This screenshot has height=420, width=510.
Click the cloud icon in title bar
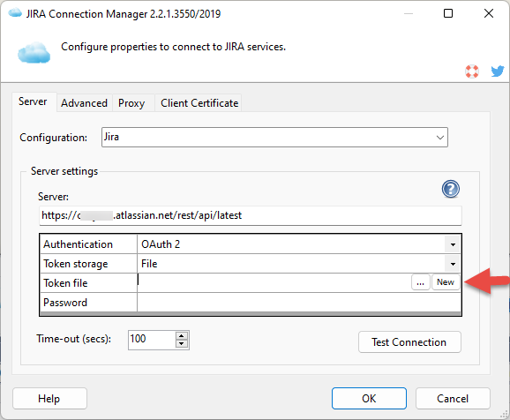(15, 13)
